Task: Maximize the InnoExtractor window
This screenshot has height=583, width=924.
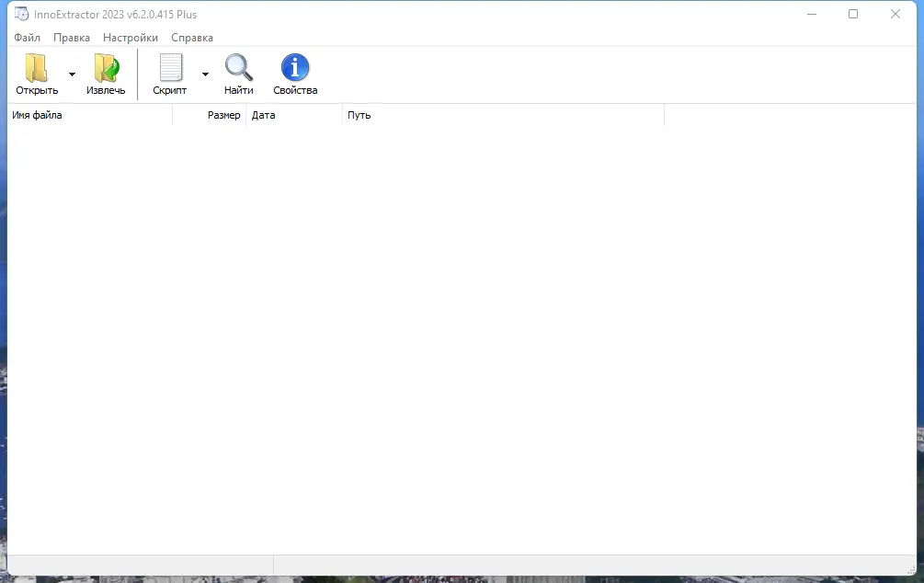Action: tap(852, 14)
